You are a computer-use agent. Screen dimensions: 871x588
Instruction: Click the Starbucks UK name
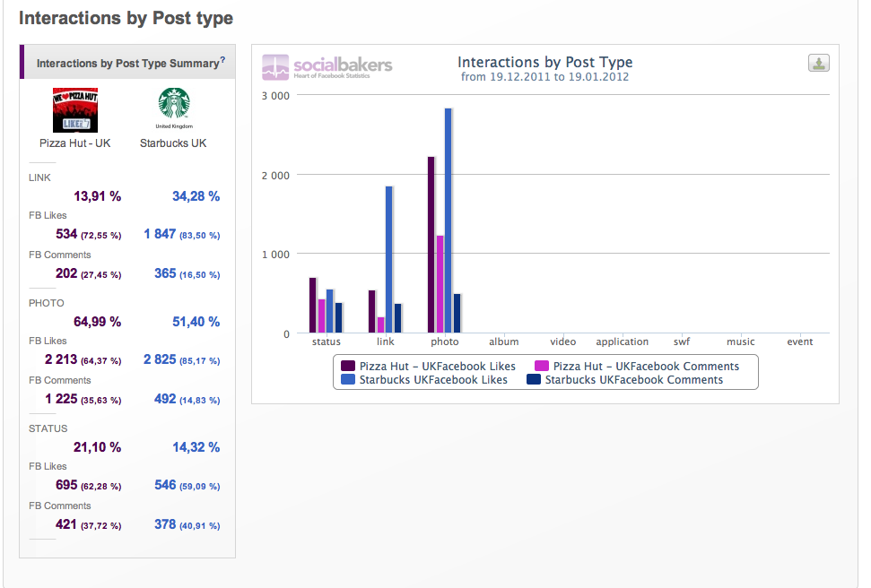coord(173,143)
